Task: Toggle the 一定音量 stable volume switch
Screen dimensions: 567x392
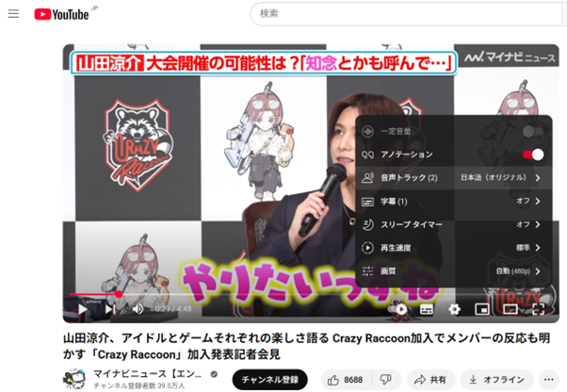Action: 533,132
